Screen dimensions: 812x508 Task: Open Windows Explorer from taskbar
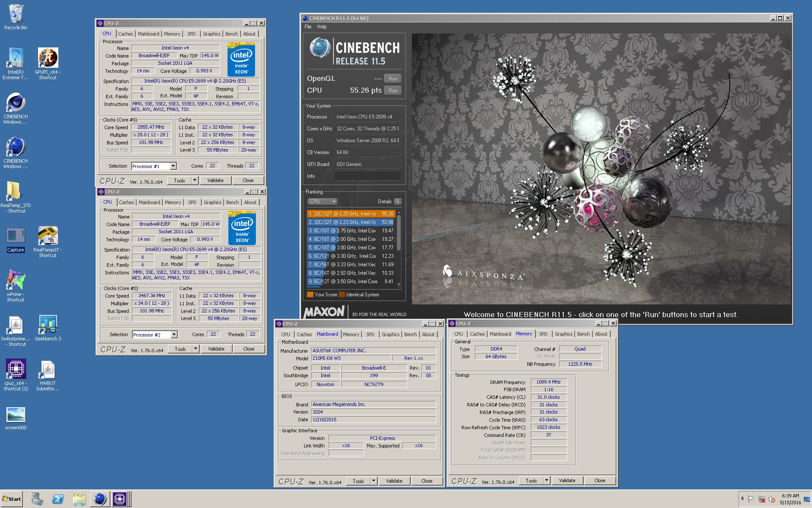tap(79, 499)
